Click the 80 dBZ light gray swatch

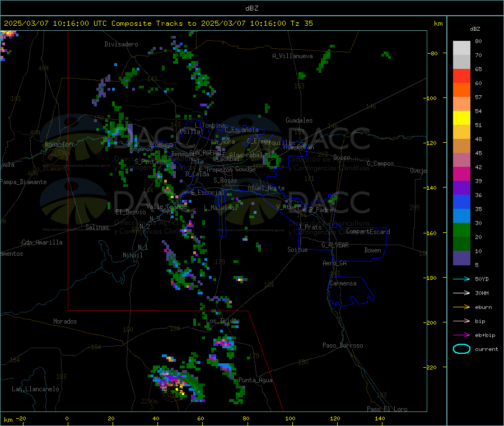point(461,48)
